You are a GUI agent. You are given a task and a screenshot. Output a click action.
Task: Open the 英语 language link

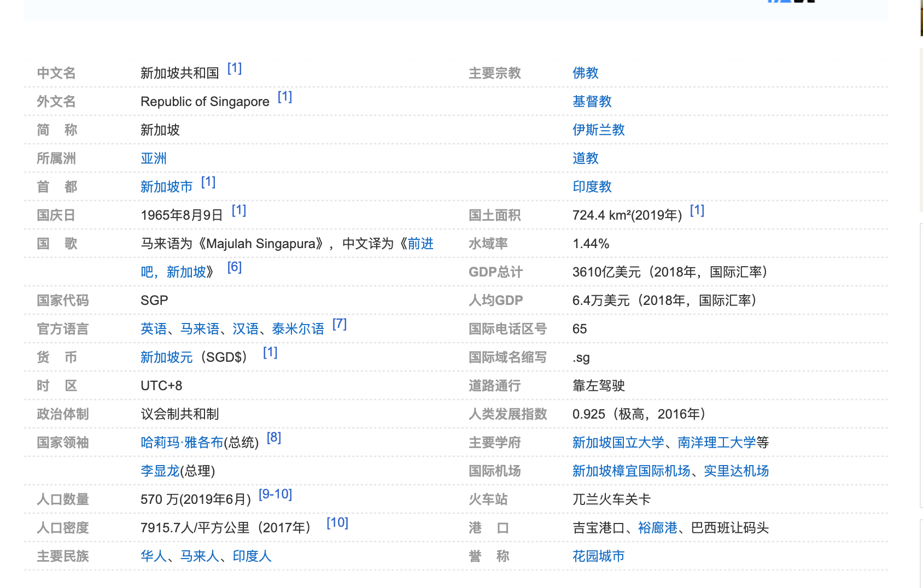tap(153, 329)
